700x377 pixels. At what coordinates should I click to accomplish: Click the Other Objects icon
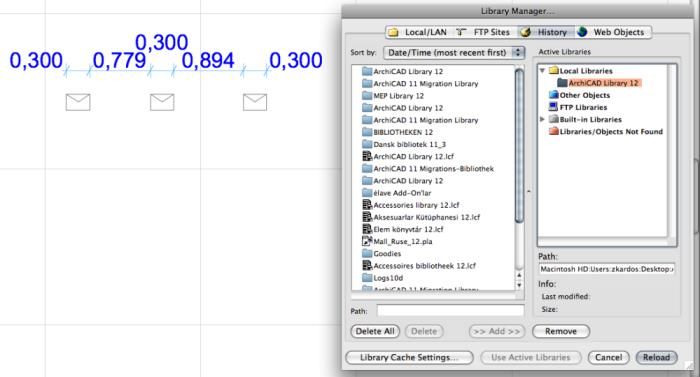tap(554, 95)
